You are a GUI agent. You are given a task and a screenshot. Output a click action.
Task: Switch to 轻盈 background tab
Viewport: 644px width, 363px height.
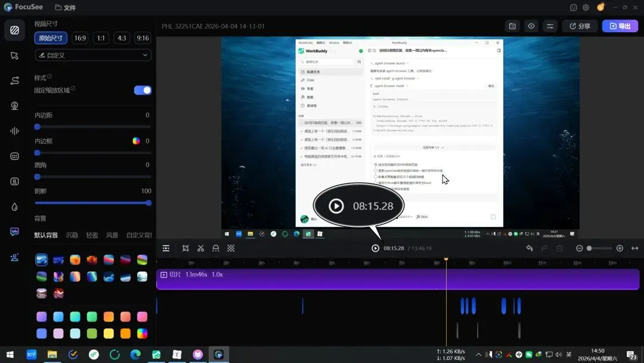92,235
